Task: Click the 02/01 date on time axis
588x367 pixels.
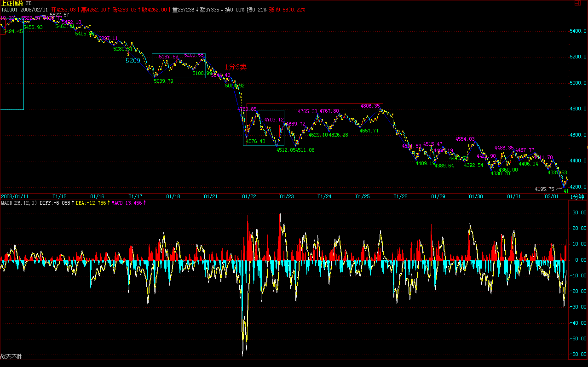Action: [552, 196]
